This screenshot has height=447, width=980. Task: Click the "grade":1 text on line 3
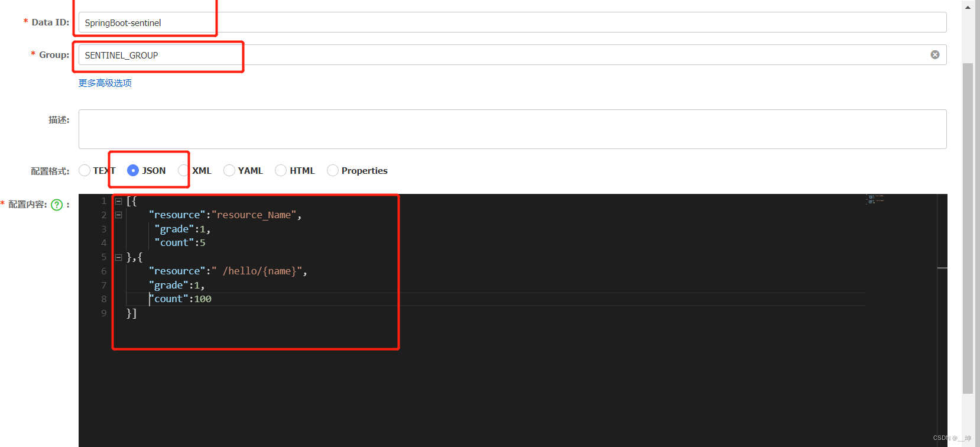(180, 229)
